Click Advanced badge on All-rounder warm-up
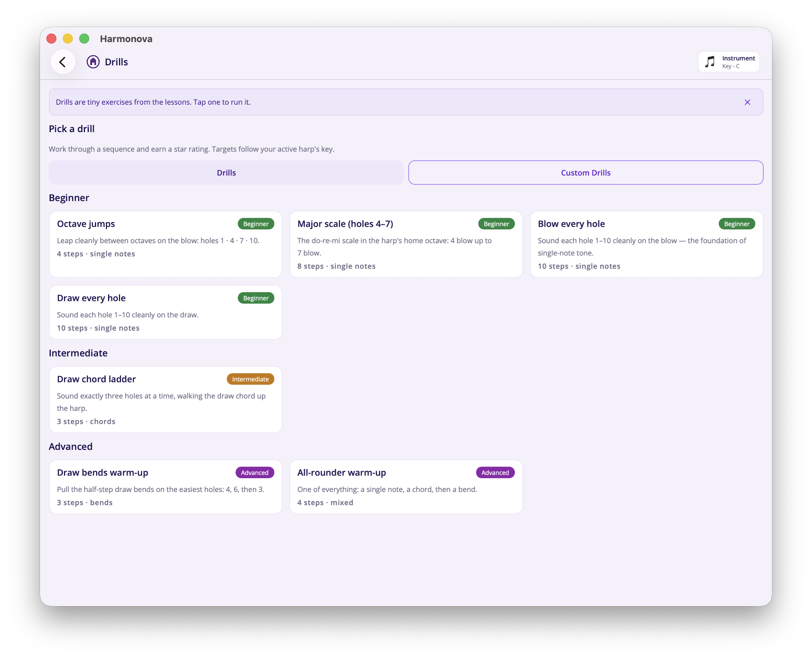Screen dimensions: 812x659 (495, 473)
